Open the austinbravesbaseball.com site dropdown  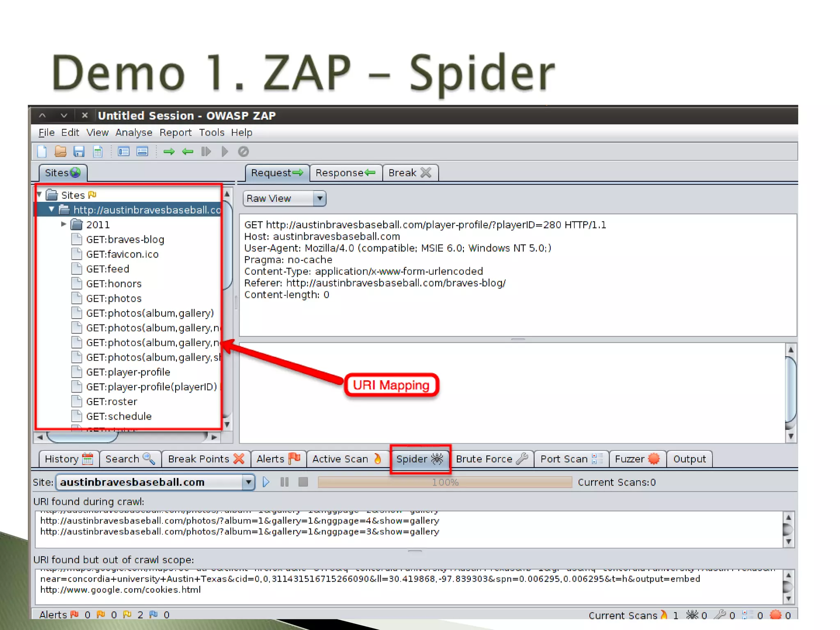tap(248, 482)
